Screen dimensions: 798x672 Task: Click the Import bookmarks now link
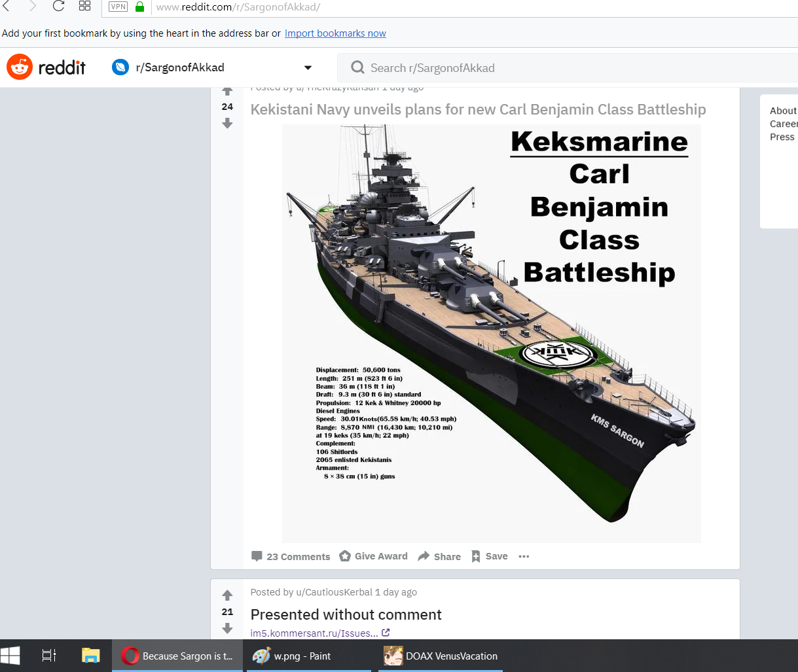click(x=335, y=33)
